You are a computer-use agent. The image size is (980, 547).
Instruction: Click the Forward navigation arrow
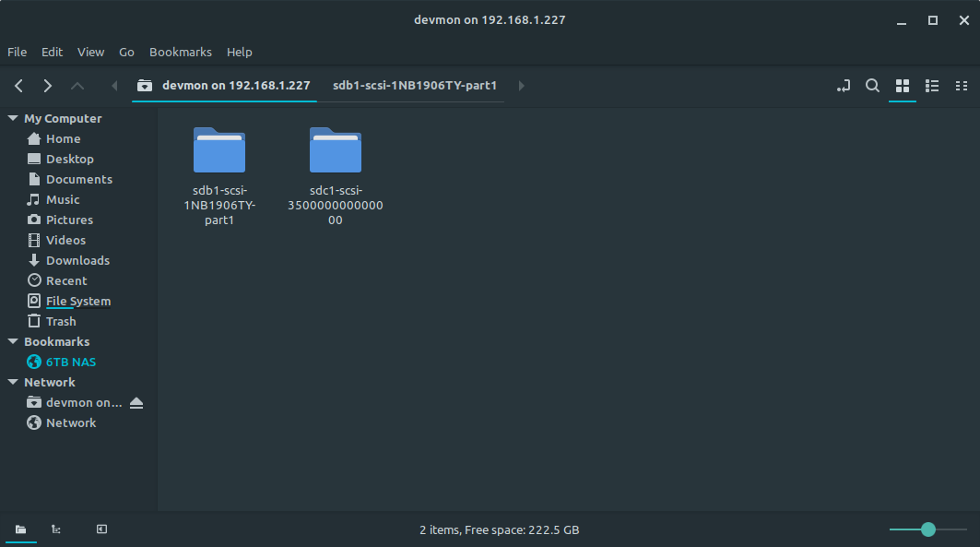[x=48, y=86]
